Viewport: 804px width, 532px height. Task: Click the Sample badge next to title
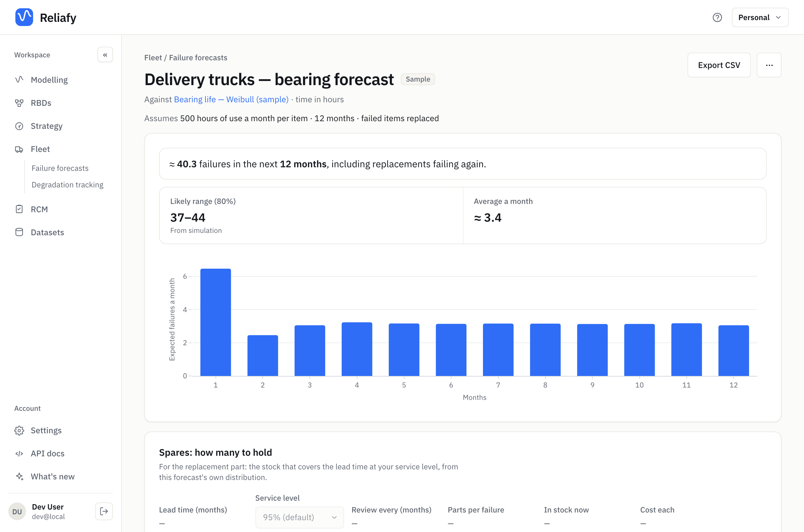(x=418, y=79)
